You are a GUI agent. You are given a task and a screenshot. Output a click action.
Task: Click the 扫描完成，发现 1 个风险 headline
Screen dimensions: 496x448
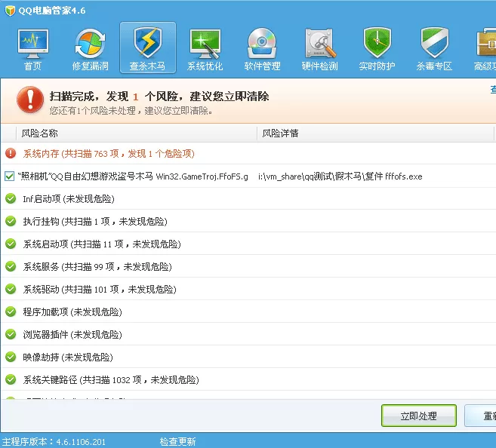click(x=159, y=97)
